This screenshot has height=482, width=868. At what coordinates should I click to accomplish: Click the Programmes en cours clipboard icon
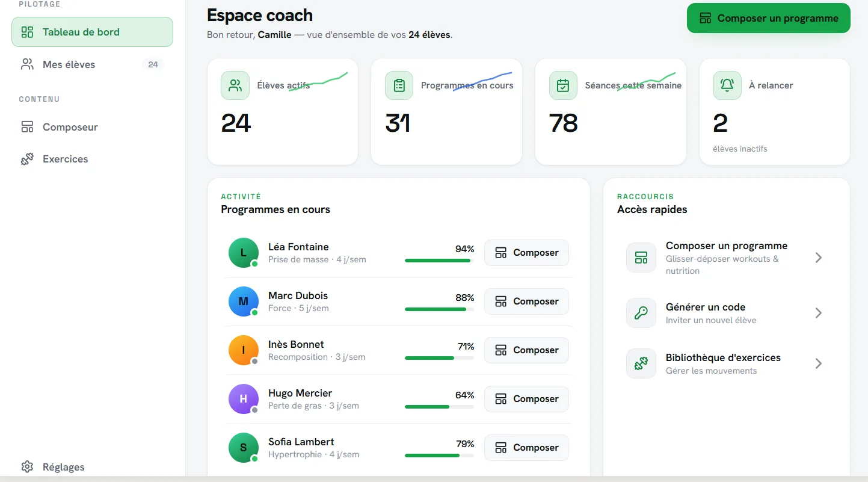399,85
